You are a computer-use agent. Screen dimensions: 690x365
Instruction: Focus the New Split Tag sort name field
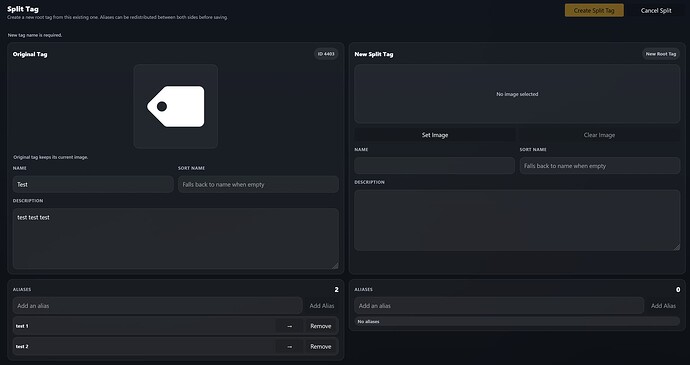click(600, 166)
